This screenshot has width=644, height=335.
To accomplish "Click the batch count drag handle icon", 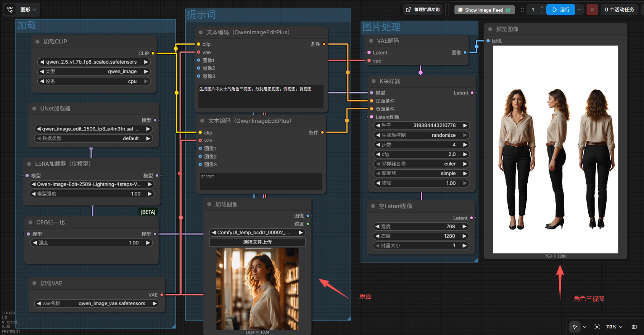I will click(x=522, y=10).
